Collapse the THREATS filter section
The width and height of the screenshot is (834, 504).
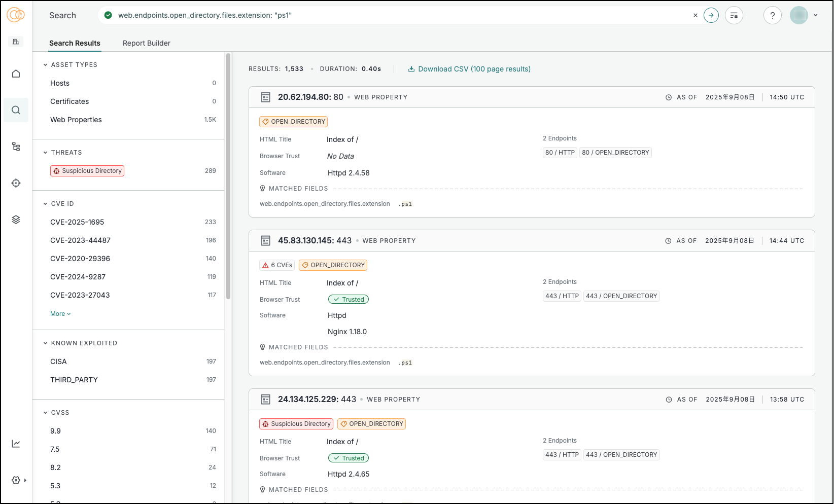pos(45,153)
